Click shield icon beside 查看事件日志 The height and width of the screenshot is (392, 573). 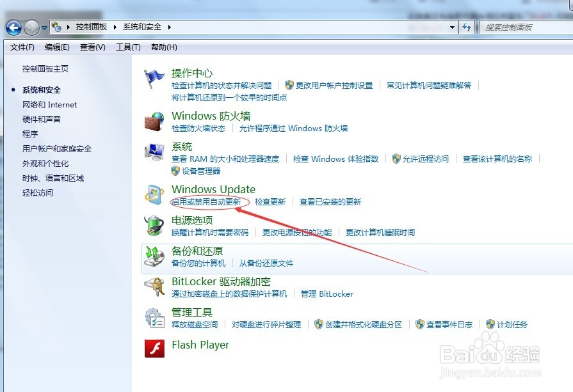click(420, 324)
